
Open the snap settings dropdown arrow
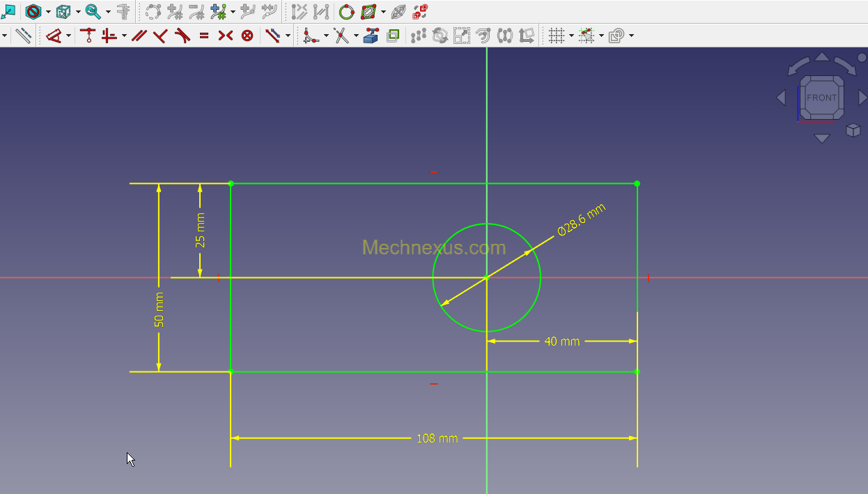tap(601, 36)
